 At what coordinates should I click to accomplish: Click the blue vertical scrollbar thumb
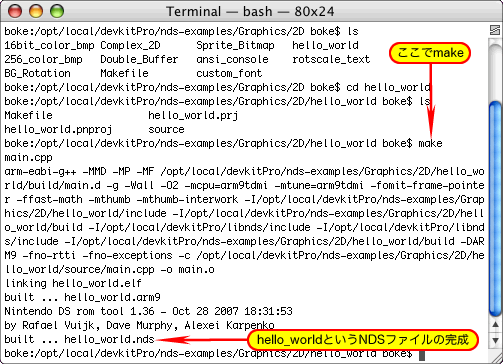495,208
